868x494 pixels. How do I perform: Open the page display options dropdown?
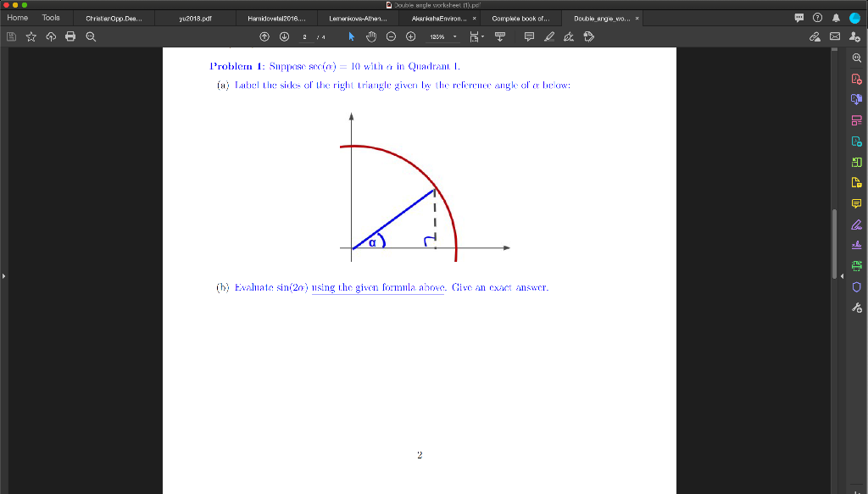[476, 36]
